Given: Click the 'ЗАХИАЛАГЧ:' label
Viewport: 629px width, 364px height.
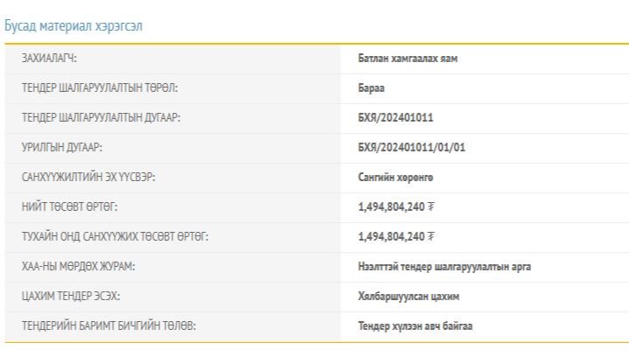Looking at the screenshot, I should pos(49,58).
